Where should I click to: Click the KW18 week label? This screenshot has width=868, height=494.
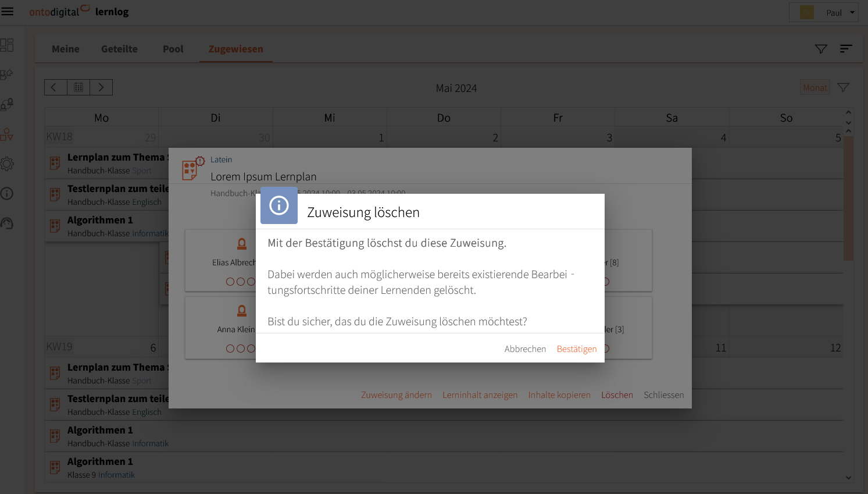click(59, 137)
